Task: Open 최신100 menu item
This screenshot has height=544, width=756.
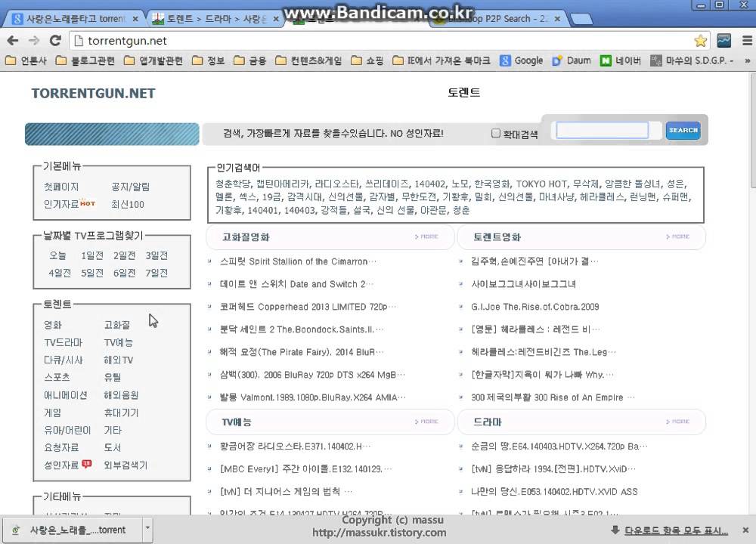Action: click(128, 204)
